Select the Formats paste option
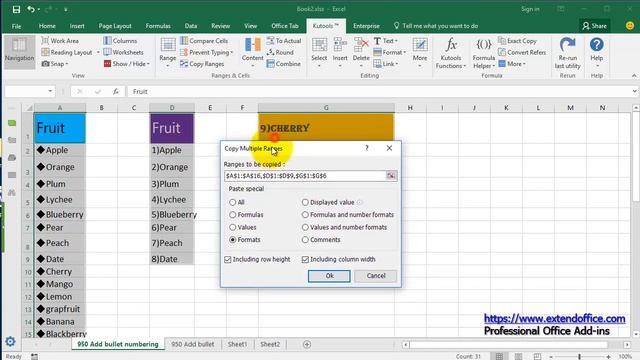 point(233,240)
